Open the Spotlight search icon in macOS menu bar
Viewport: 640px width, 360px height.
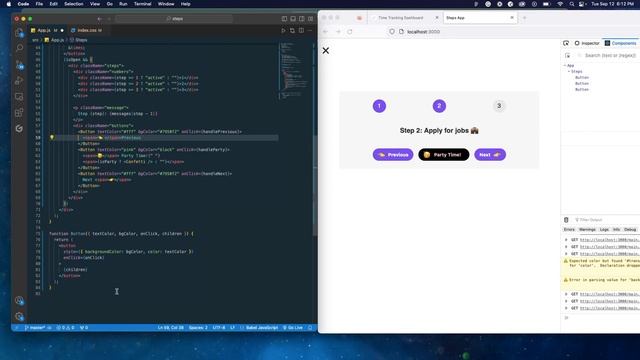572,4
